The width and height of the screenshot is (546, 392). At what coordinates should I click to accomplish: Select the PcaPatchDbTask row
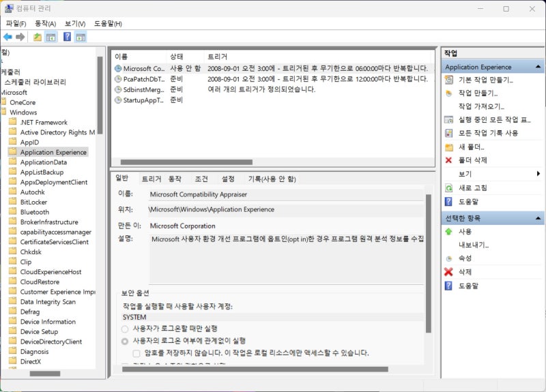(x=274, y=79)
